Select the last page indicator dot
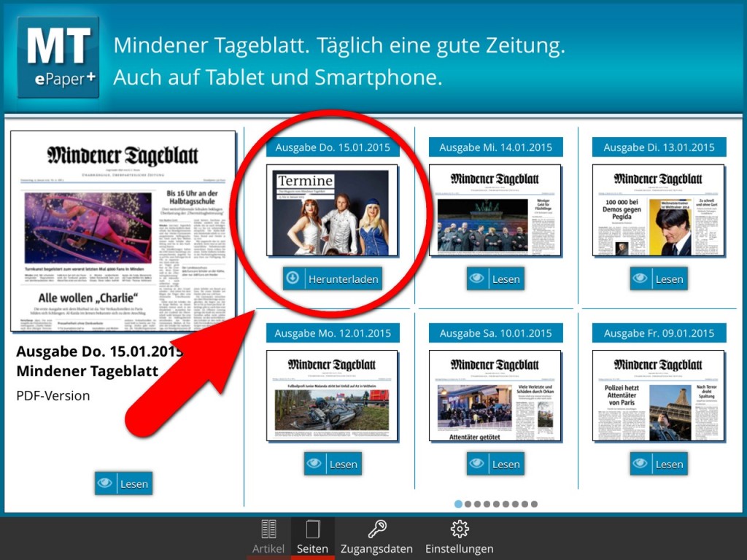Screen dimensions: 747x560 coord(534,504)
